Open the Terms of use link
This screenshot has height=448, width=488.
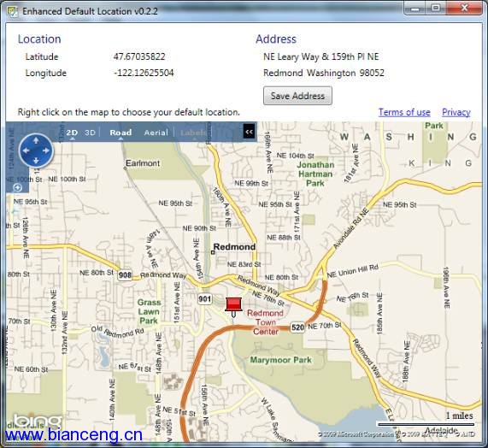coord(404,112)
